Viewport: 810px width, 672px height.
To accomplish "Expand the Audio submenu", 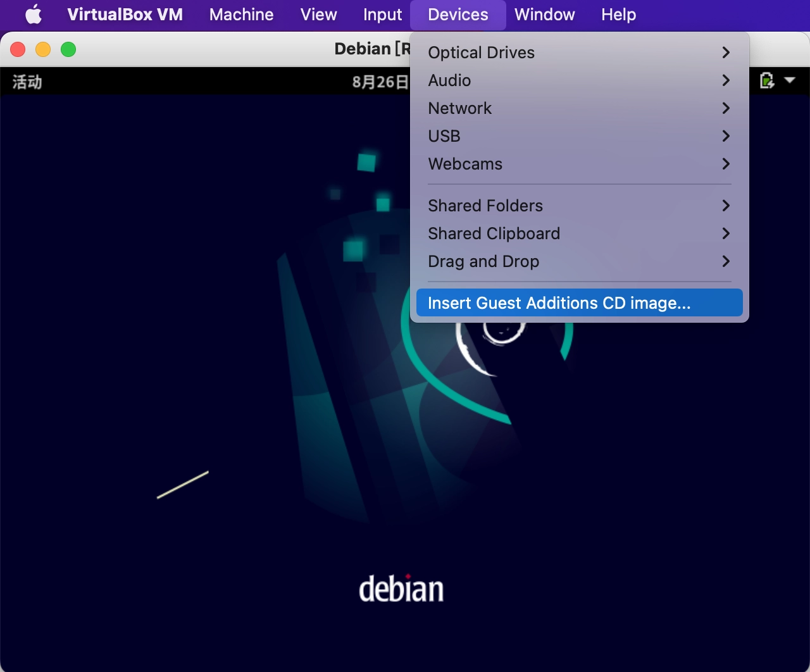I will 580,80.
